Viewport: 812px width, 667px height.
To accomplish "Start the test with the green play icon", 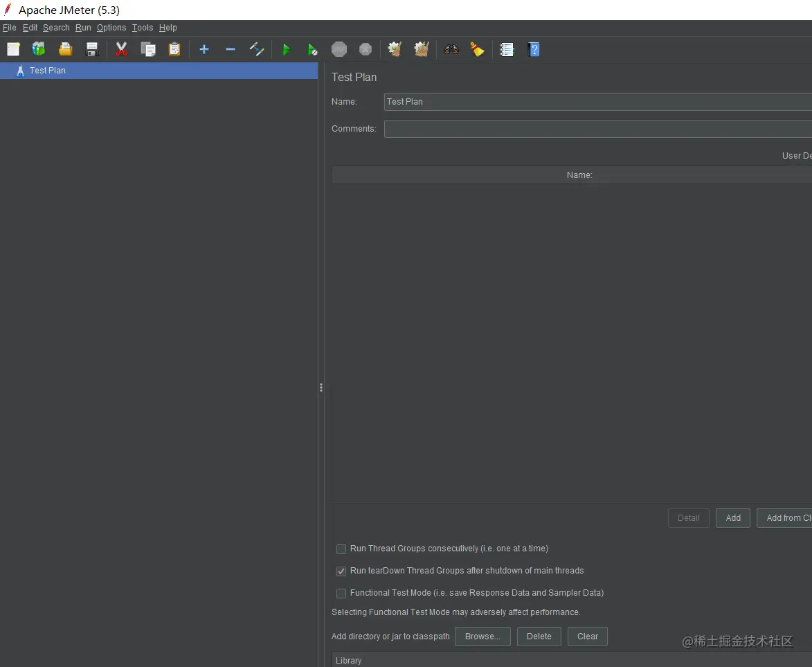I will click(287, 49).
